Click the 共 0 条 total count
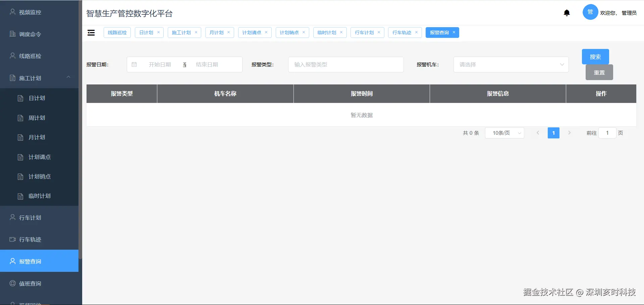 [x=471, y=133]
